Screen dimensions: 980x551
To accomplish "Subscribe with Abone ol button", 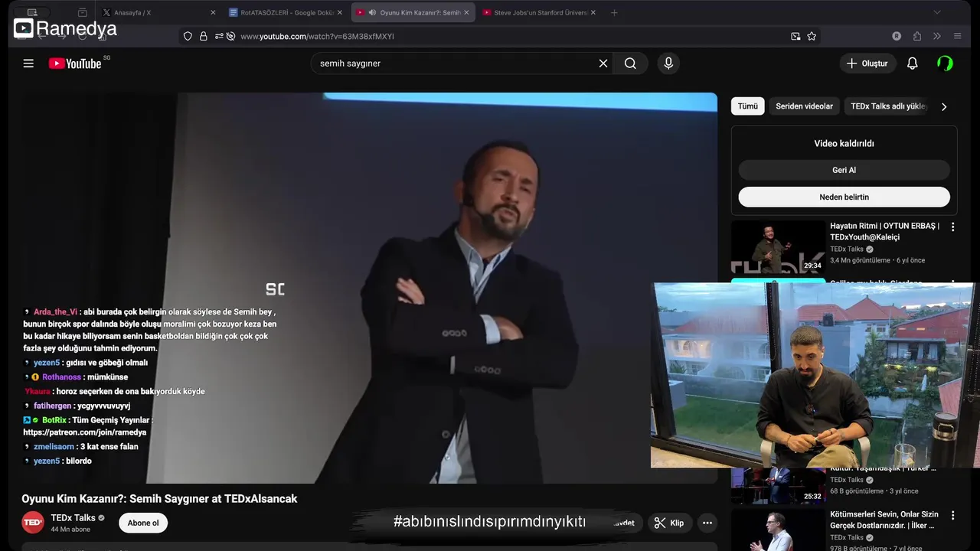I will pos(143,523).
